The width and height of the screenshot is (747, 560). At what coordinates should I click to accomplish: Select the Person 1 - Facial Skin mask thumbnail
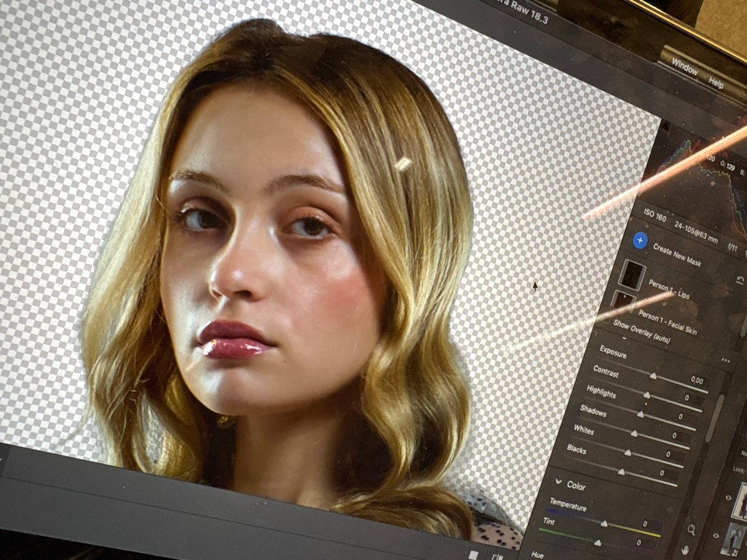point(623,301)
